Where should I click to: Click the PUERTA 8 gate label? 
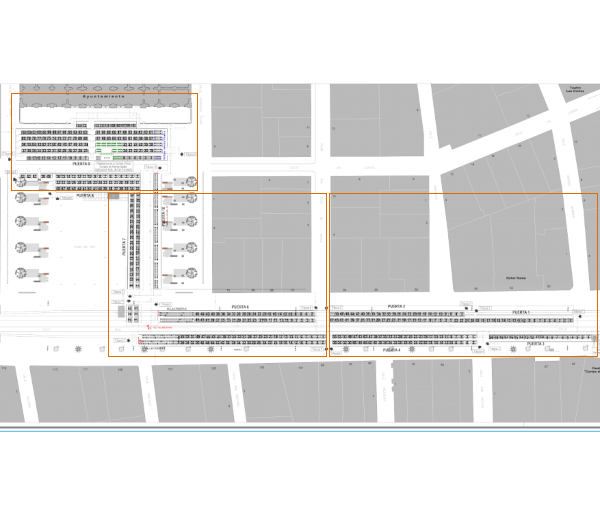(85, 197)
